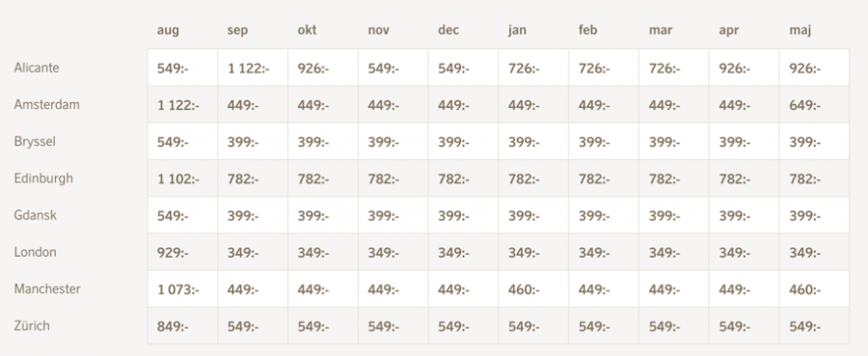Select Zürich August price 849:-
This screenshot has width=868, height=356.
(x=173, y=327)
